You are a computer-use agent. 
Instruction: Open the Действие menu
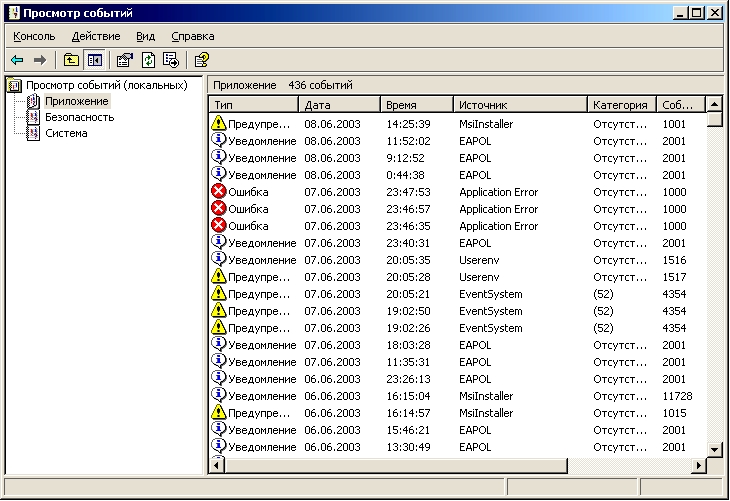pyautogui.click(x=96, y=36)
